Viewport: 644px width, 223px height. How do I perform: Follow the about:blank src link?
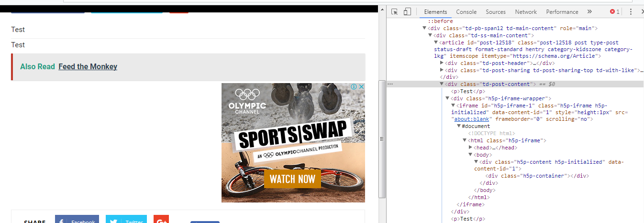tap(471, 119)
